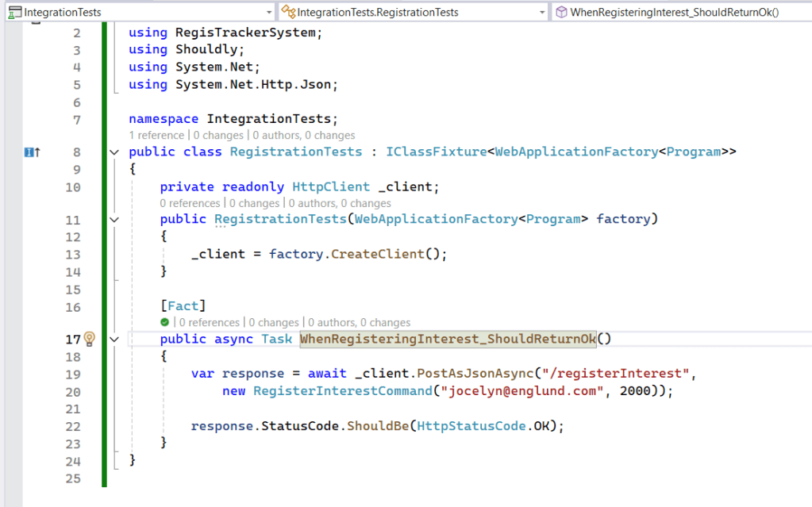Click the highlighted WhenRegisteringInterest_ShouldReturnOk method name

click(x=448, y=340)
